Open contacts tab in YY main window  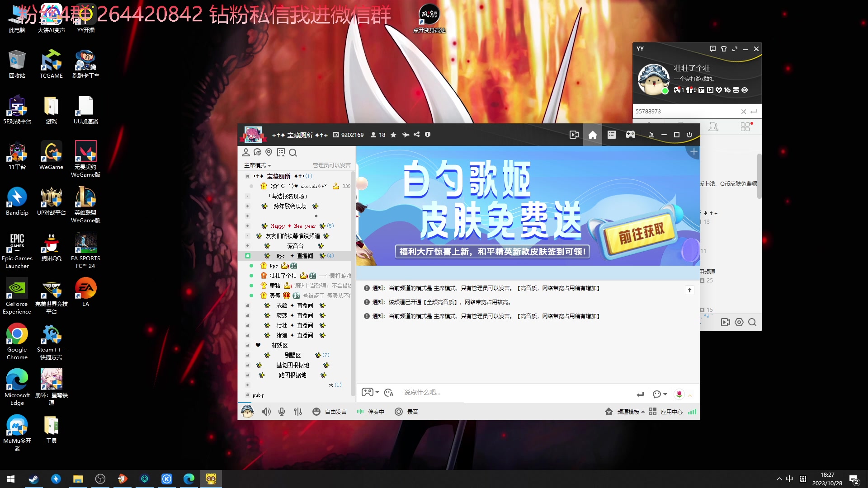(x=713, y=127)
